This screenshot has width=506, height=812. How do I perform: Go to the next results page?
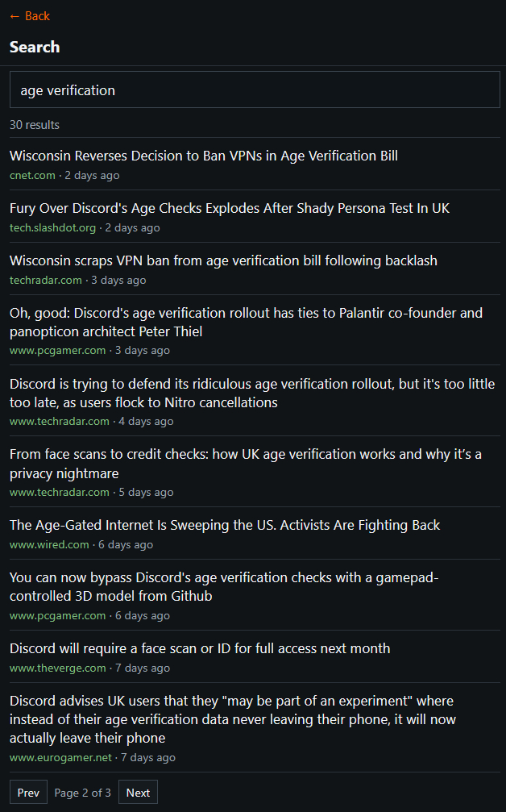(138, 793)
